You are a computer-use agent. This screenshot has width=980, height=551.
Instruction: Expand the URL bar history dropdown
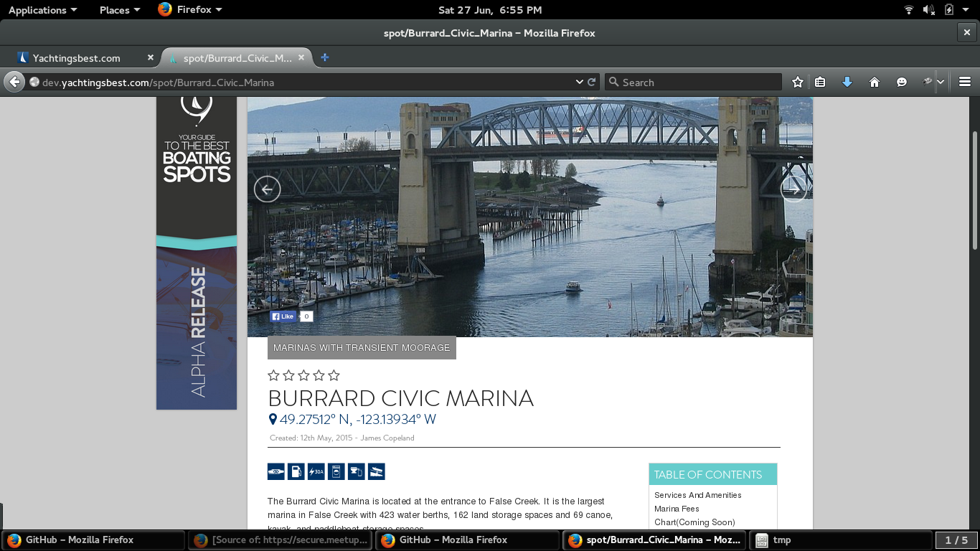579,83
